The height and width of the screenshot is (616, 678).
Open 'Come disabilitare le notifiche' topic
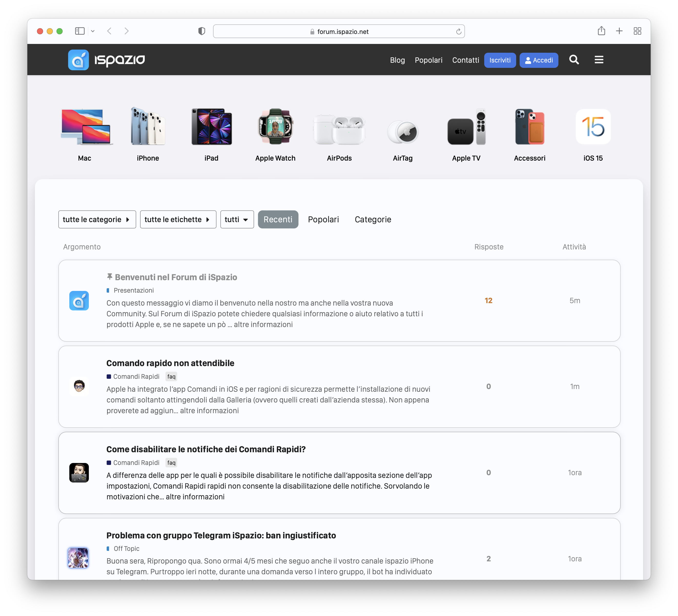[206, 449]
